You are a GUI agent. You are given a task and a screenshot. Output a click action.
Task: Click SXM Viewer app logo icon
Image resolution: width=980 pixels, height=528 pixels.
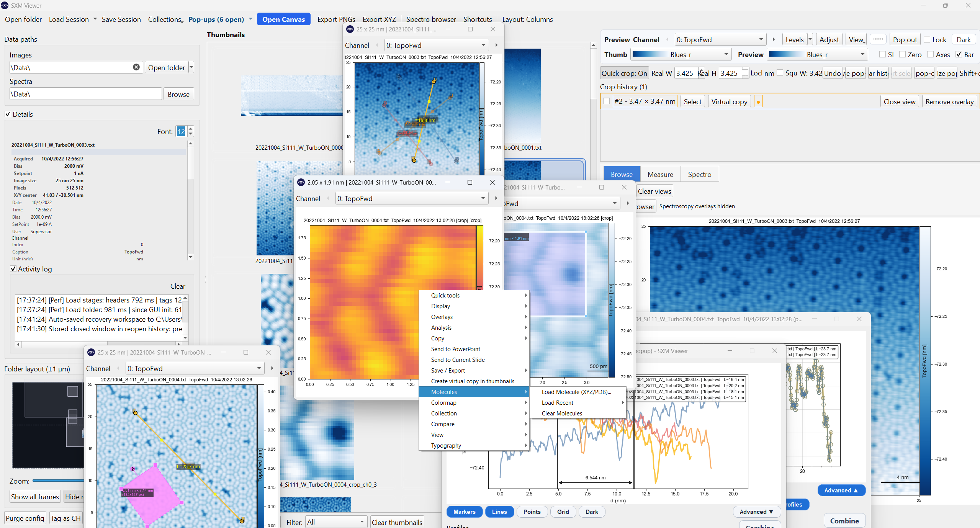click(x=5, y=5)
